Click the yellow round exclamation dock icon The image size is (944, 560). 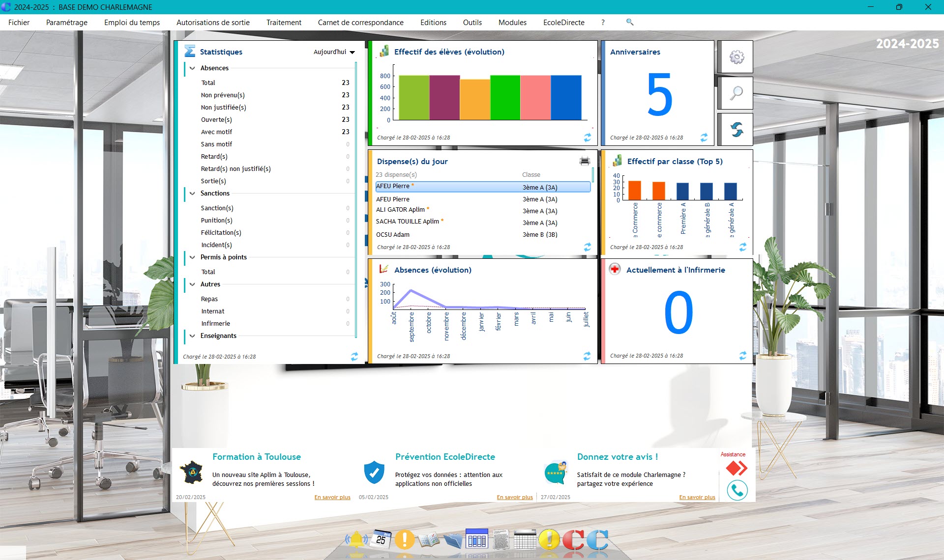[549, 539]
